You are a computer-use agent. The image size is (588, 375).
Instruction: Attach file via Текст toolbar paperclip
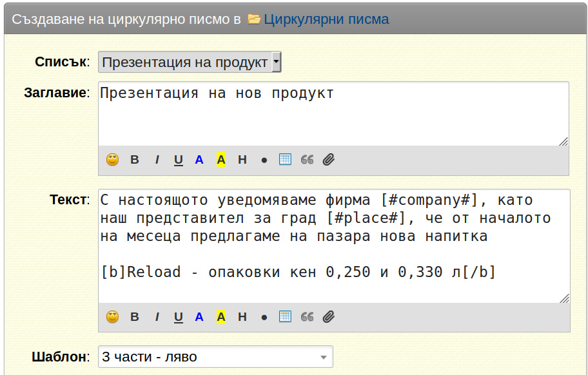click(x=329, y=317)
